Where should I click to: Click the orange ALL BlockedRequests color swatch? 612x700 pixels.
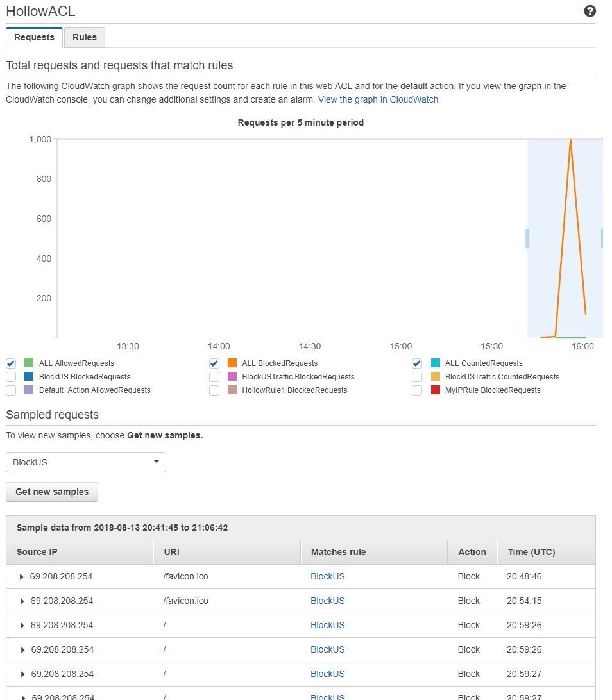[x=232, y=363]
